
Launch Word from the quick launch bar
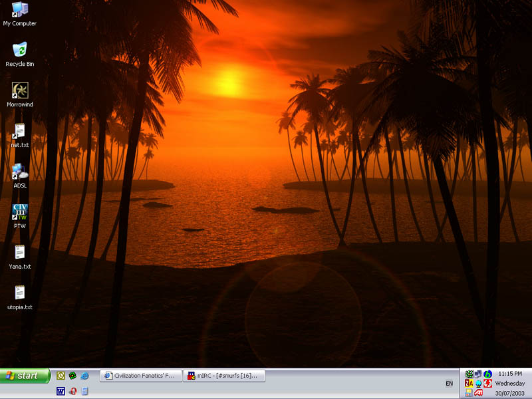click(x=61, y=391)
